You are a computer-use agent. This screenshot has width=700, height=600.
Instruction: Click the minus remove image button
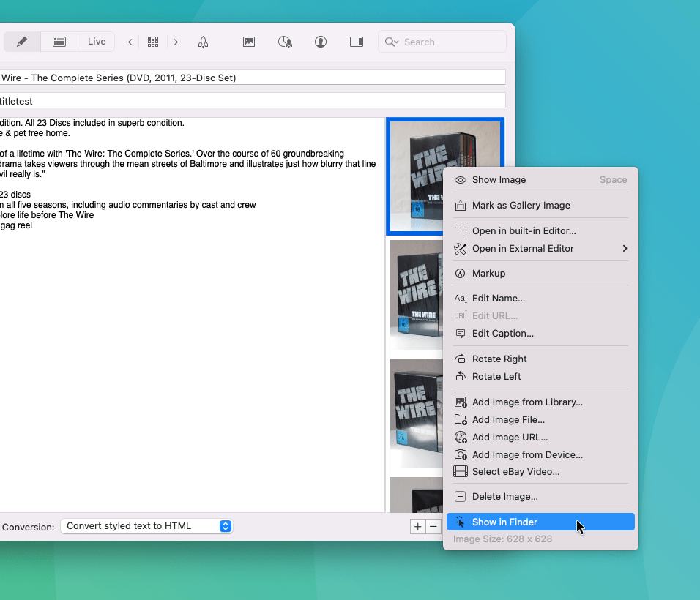tap(433, 527)
